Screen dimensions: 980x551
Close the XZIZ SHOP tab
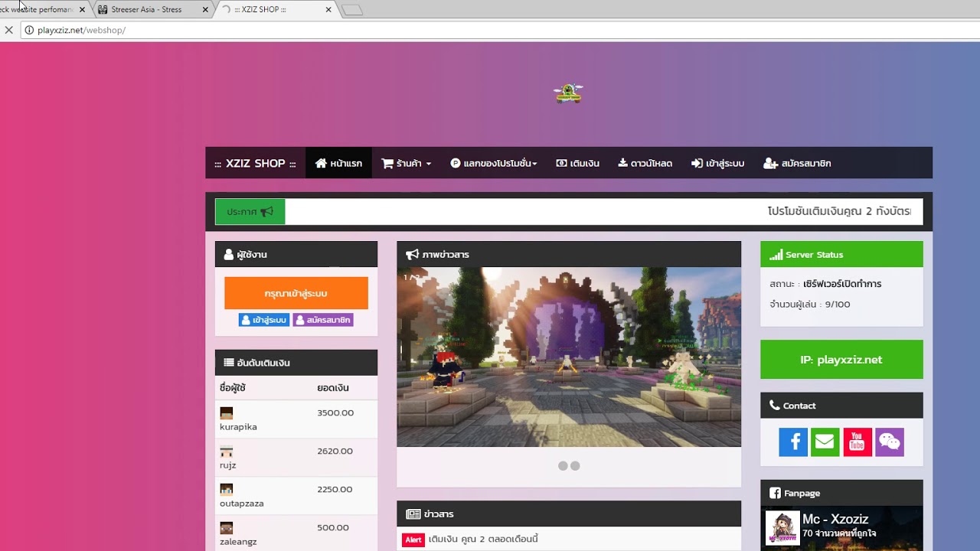click(x=328, y=10)
